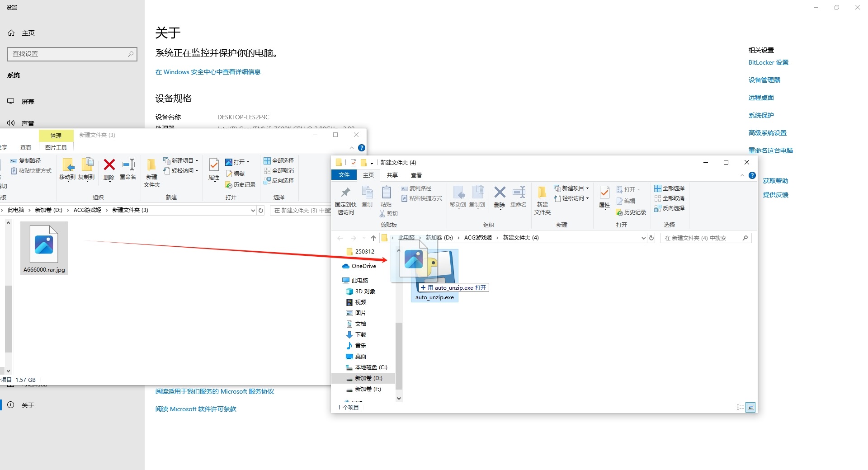The height and width of the screenshot is (470, 868).
Task: Open the 文件 menu tab
Action: (344, 175)
